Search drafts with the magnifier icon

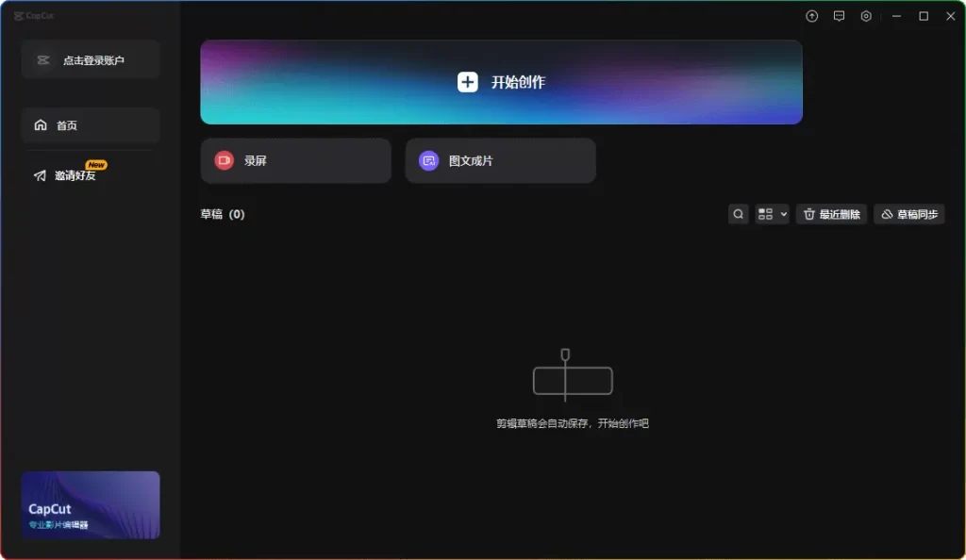[x=739, y=214]
